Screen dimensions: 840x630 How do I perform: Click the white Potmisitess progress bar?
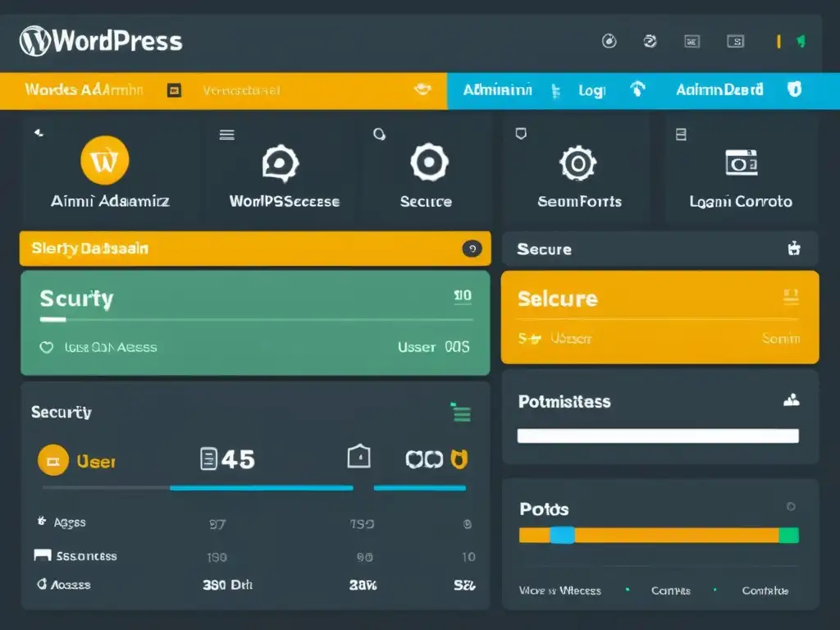(x=658, y=436)
